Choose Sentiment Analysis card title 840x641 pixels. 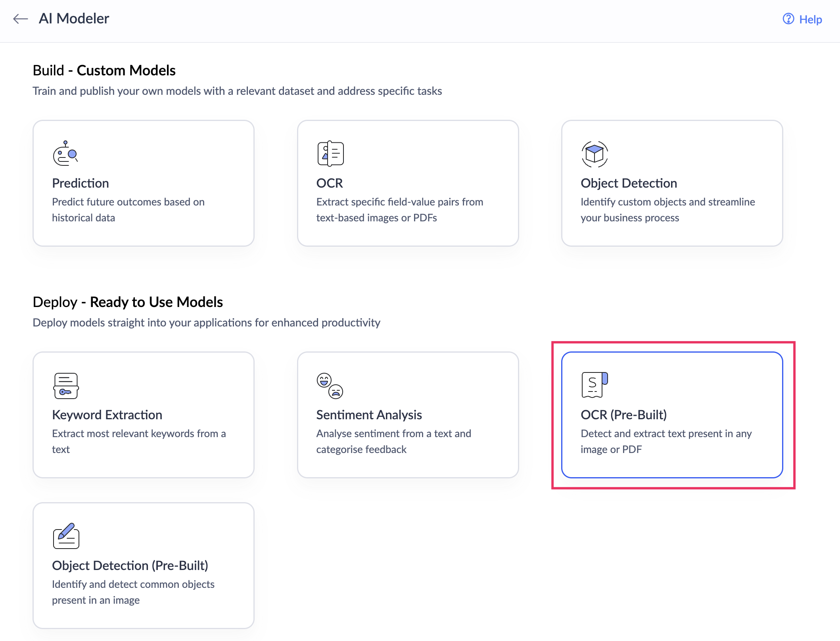click(368, 415)
